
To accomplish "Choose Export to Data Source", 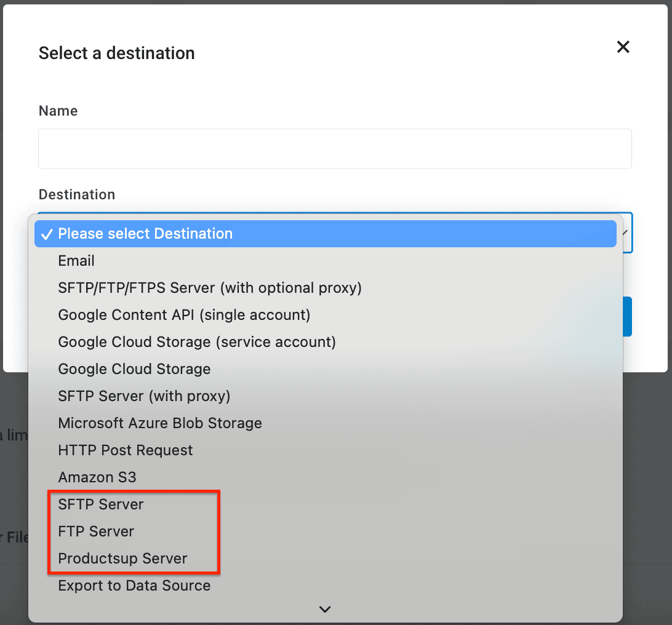I will [134, 586].
